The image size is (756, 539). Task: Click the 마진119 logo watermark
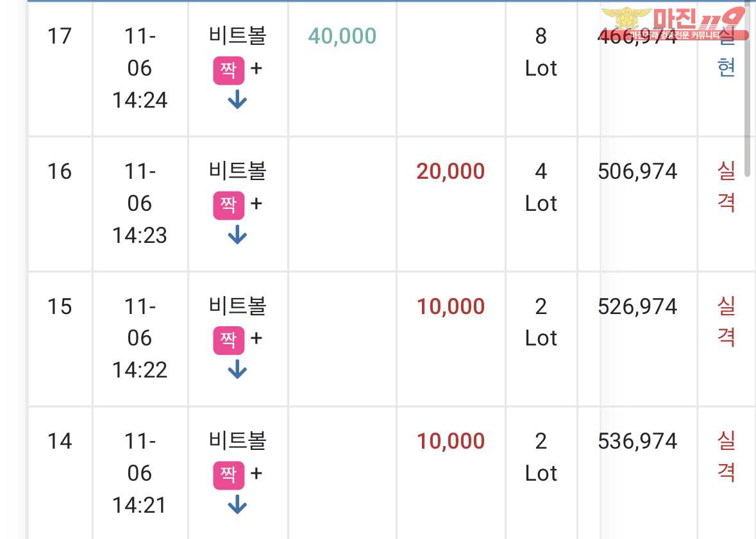coord(674,23)
